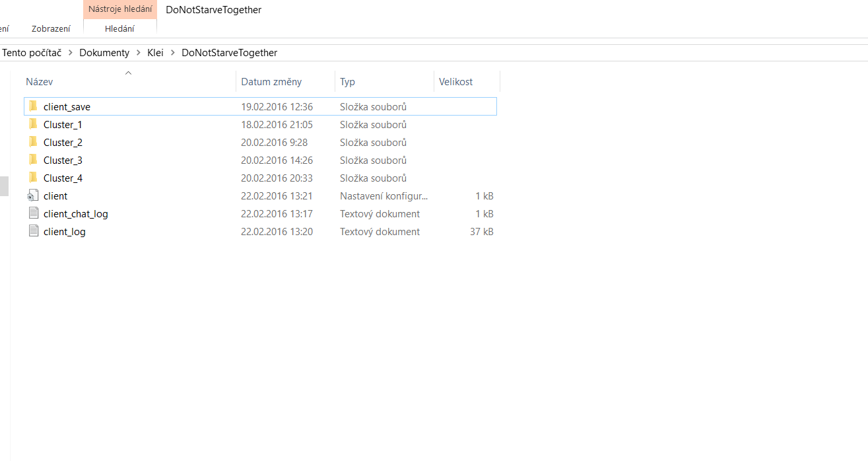Open the Zobrazení ribbon tab
The height and width of the screenshot is (461, 868).
51,28
